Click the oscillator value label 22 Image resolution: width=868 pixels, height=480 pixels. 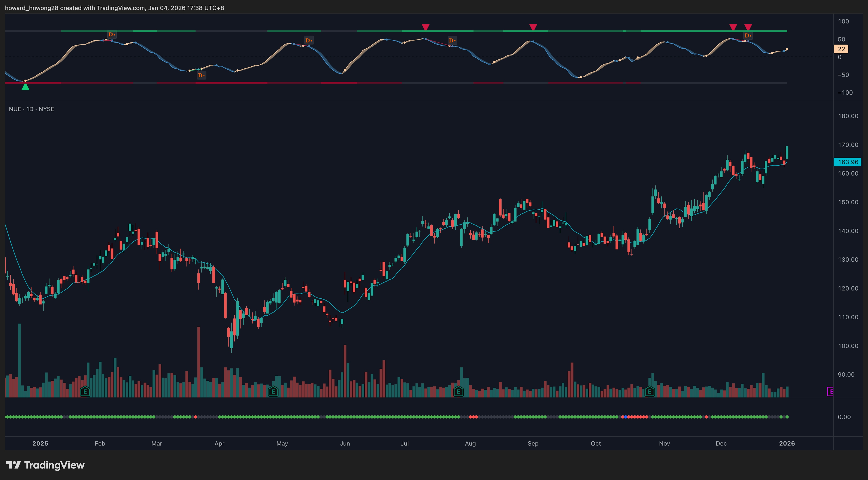[841, 49]
